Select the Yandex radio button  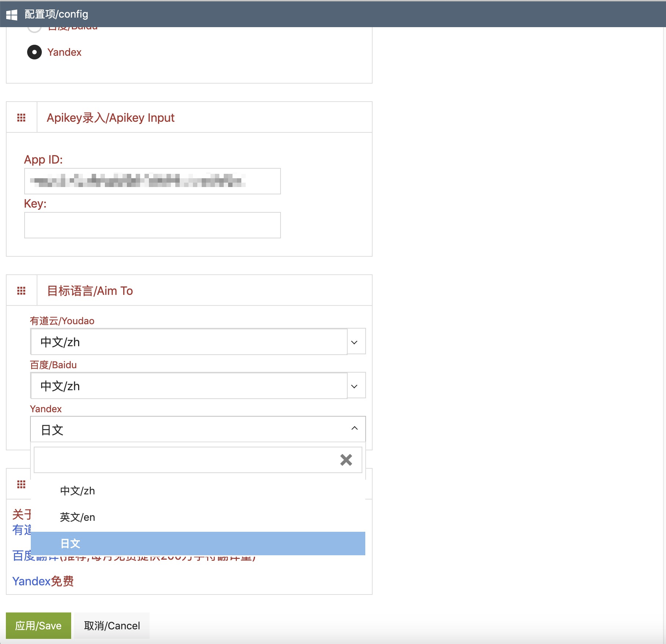pos(34,52)
